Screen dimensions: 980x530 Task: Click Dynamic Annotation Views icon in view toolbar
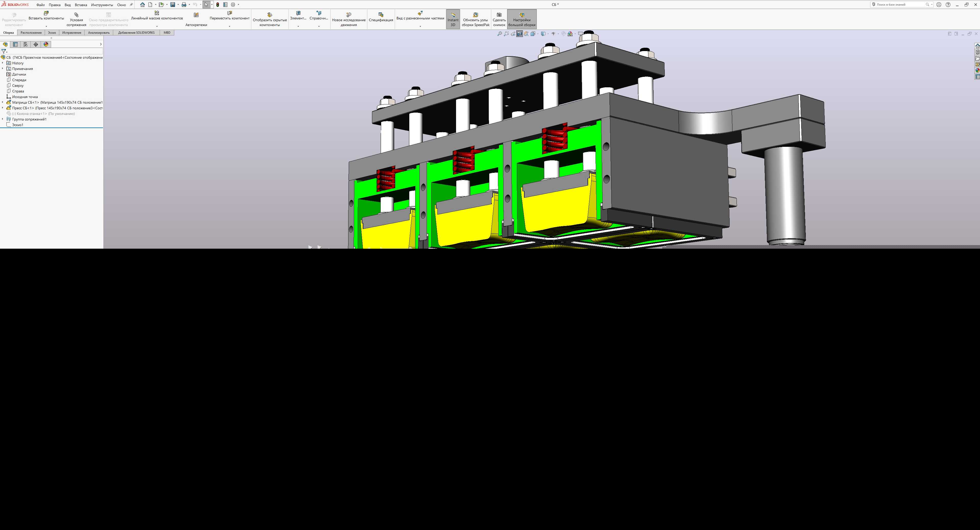tap(526, 34)
